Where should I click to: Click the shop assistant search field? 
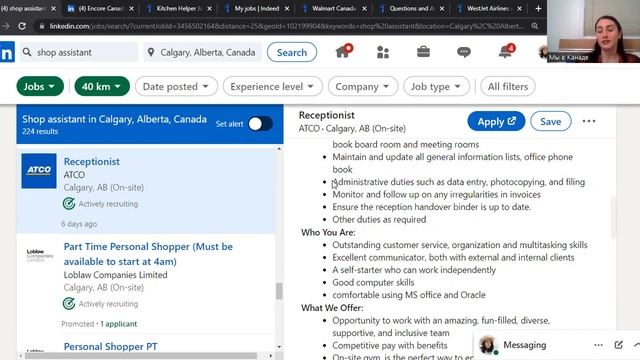(x=79, y=52)
